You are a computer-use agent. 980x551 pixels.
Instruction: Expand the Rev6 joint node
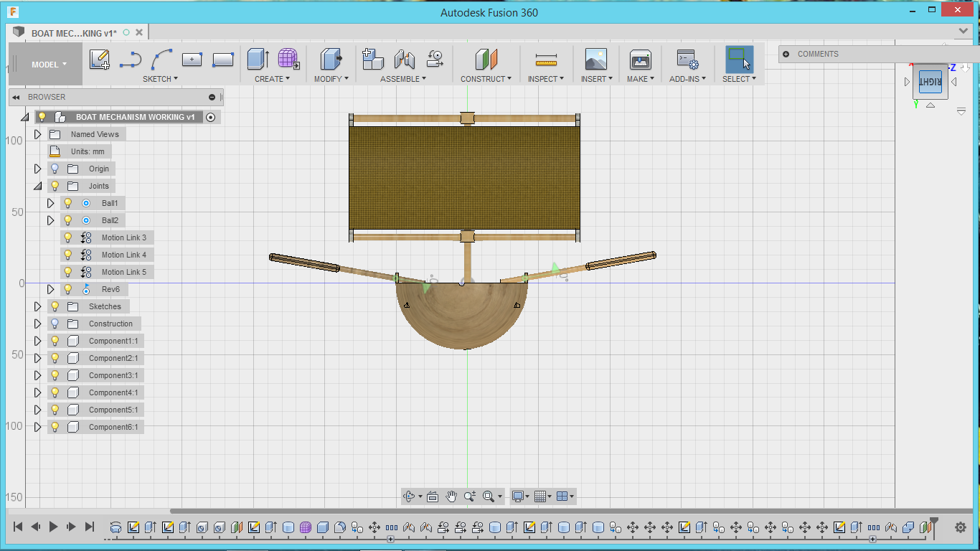tap(51, 289)
